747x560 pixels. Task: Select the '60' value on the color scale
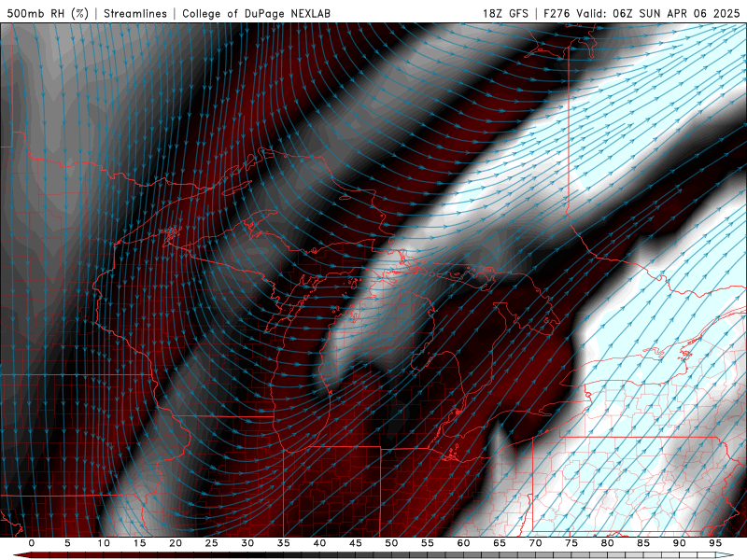[463, 543]
